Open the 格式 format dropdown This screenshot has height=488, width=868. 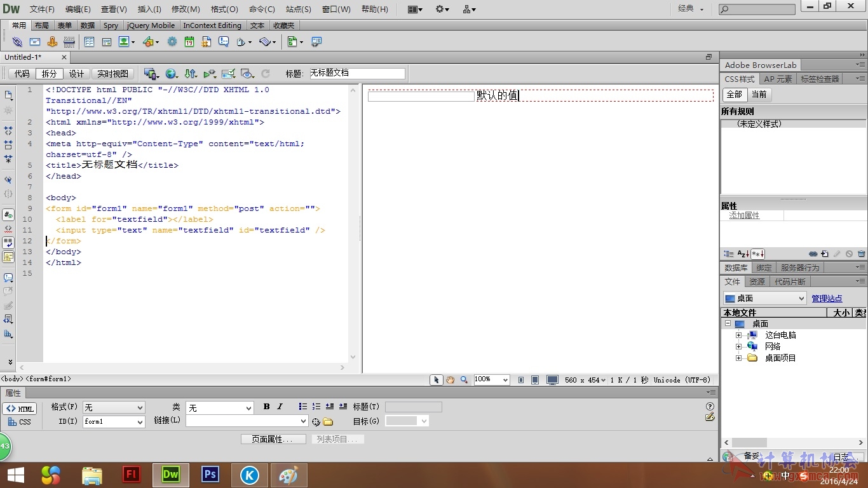[x=114, y=407]
